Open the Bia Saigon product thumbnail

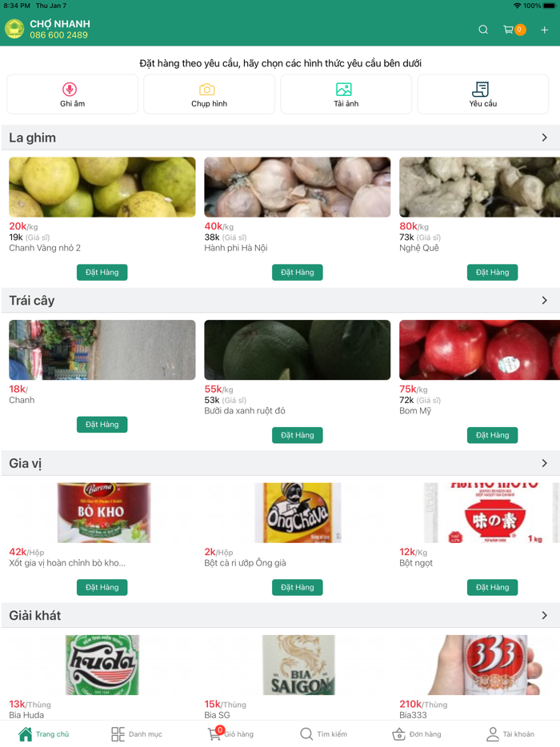[x=298, y=665]
